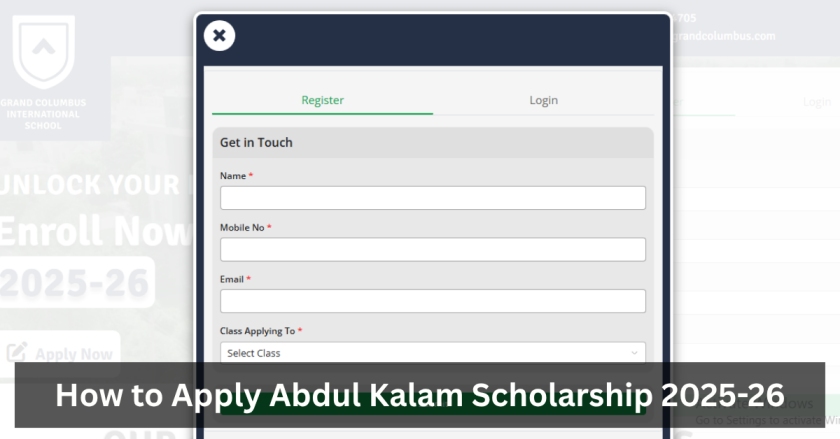Click the pencil edit icon beside Apply Now
This screenshot has width=840, height=439.
coord(17,353)
